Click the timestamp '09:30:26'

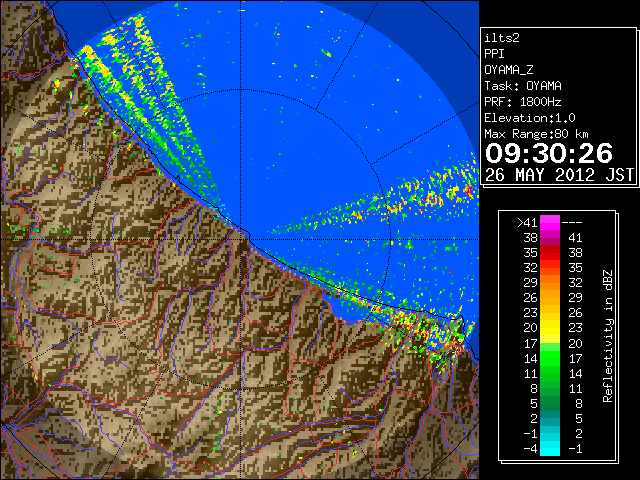[x=549, y=153]
